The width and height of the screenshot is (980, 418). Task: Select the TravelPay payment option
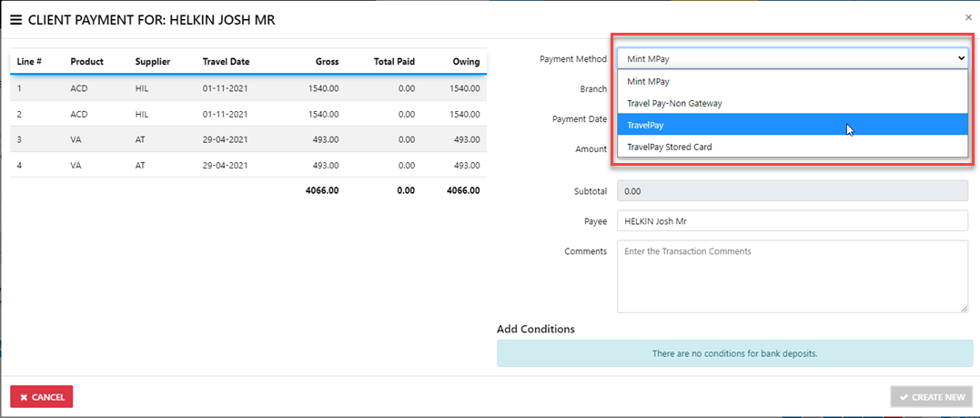792,125
